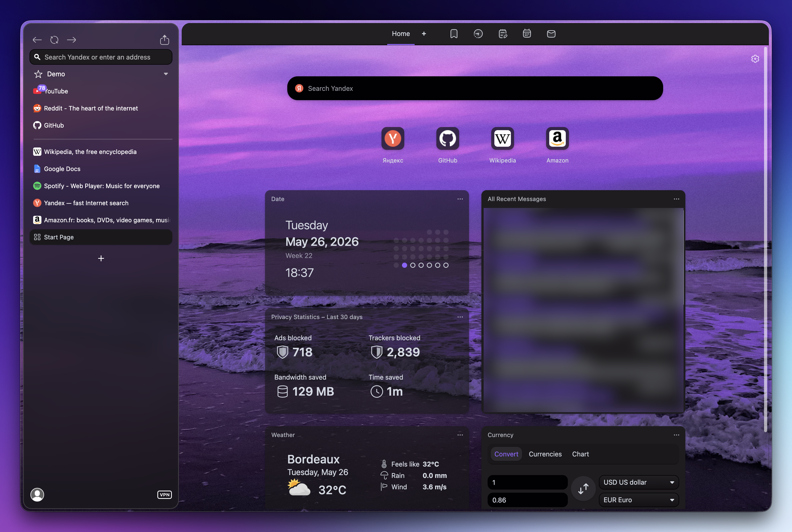Click the 129 MB bandwidth saved value
Image resolution: width=792 pixels, height=532 pixels.
(x=313, y=391)
